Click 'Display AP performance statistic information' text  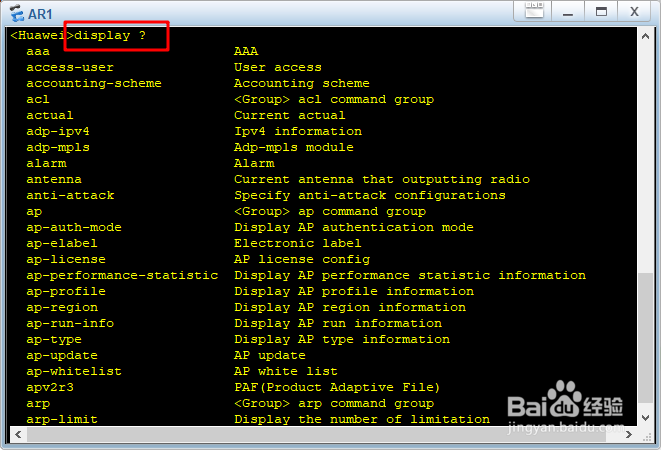(x=410, y=276)
